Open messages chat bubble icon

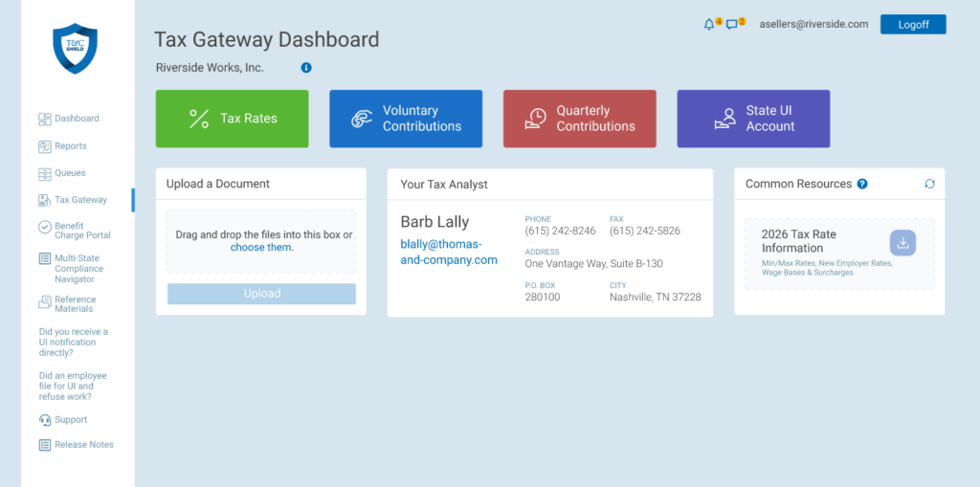point(732,25)
